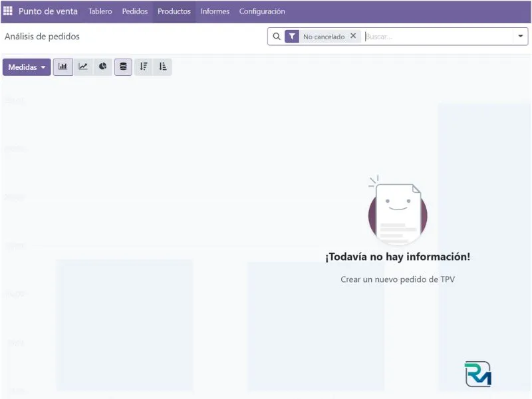Image resolution: width=532 pixels, height=399 pixels.
Task: Open the Medidas dropdown
Action: pyautogui.click(x=27, y=67)
